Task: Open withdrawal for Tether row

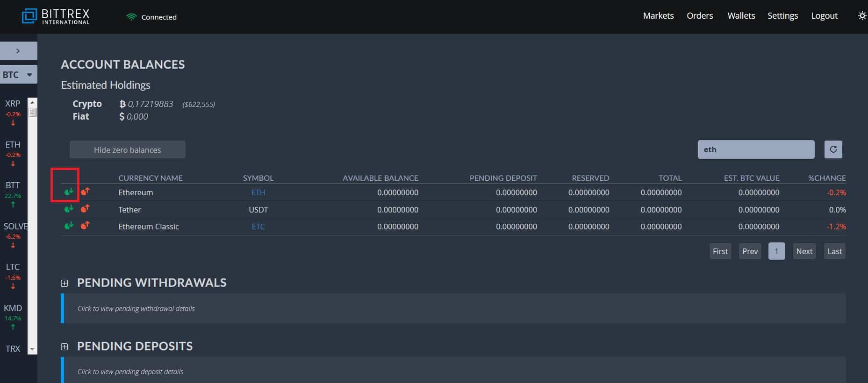Action: [85, 208]
